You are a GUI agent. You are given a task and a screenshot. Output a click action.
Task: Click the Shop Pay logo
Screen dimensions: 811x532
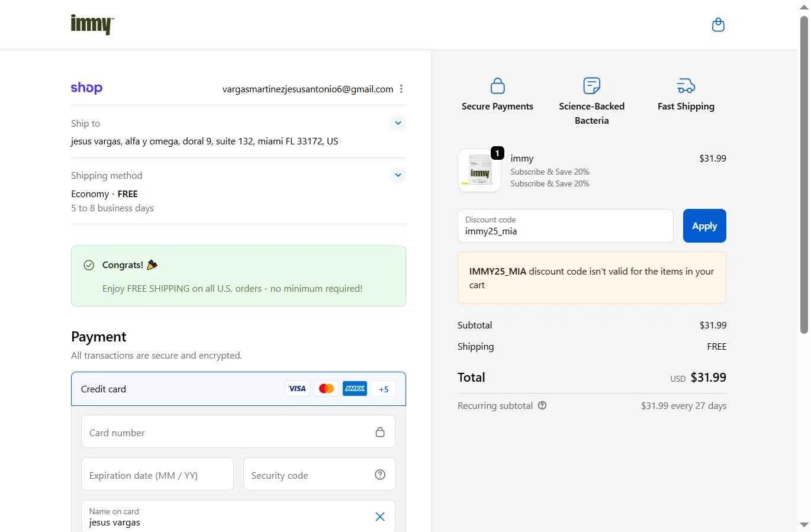tap(86, 88)
